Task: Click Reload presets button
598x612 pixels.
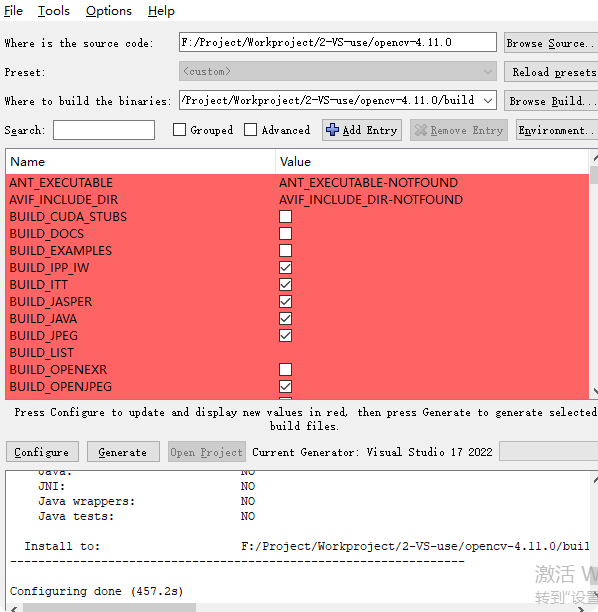Action: click(x=551, y=72)
